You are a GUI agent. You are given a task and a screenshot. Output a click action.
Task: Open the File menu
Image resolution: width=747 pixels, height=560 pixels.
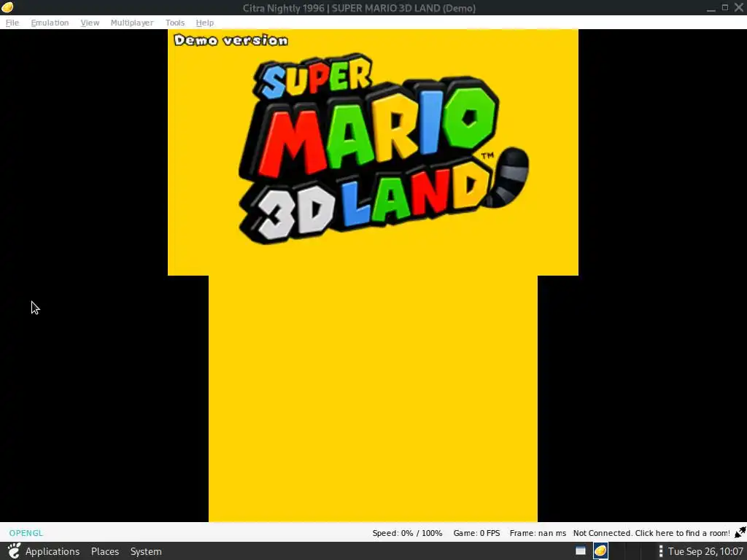click(12, 23)
